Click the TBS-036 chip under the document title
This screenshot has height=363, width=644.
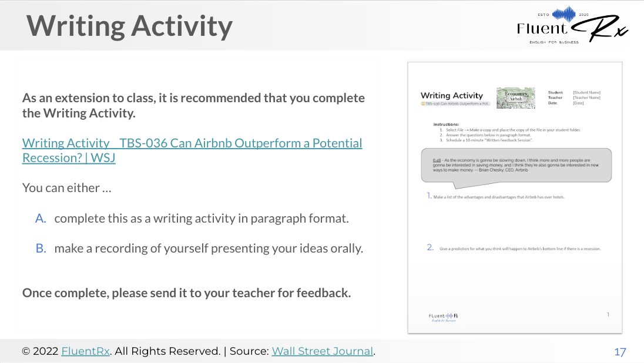[455, 103]
